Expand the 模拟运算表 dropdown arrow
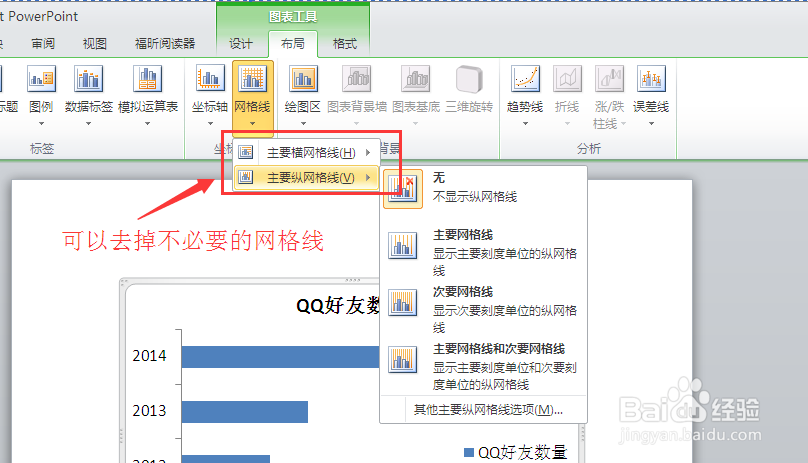Viewport: 808px width, 463px height. click(x=147, y=123)
